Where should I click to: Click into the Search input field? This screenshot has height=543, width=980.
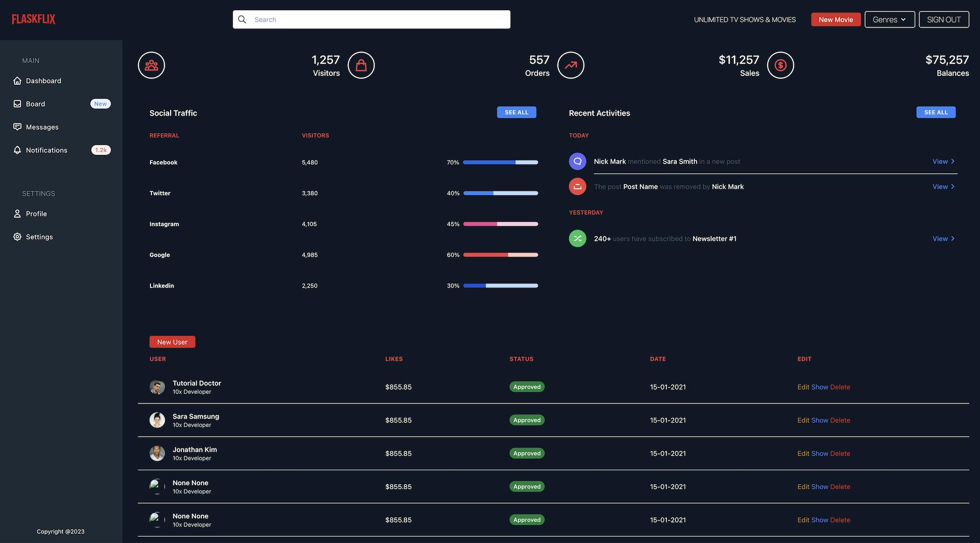click(371, 20)
